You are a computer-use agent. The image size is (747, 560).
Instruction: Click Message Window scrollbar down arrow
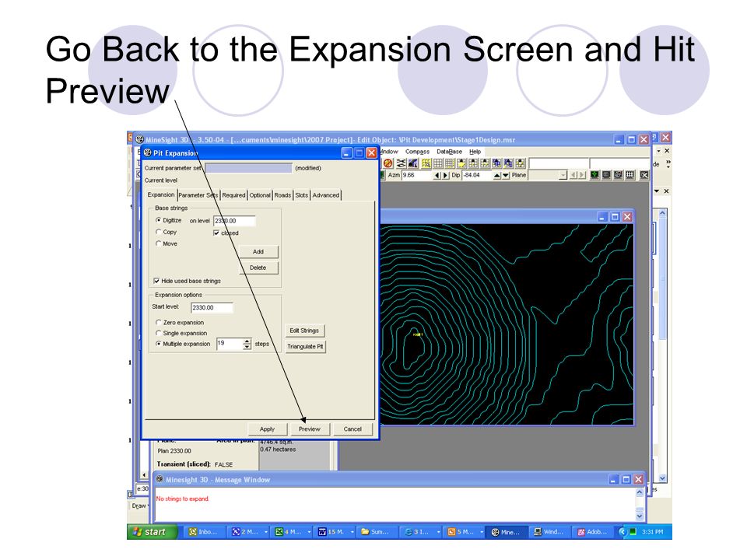pyautogui.click(x=640, y=516)
